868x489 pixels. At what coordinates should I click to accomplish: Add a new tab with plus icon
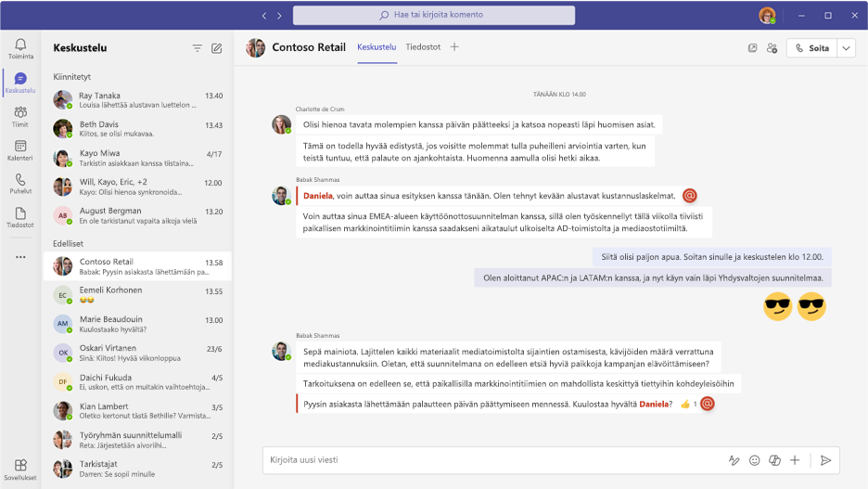(x=454, y=47)
